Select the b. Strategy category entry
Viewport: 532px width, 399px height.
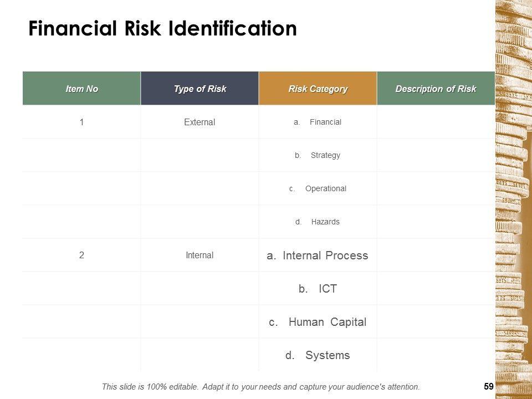coord(318,155)
